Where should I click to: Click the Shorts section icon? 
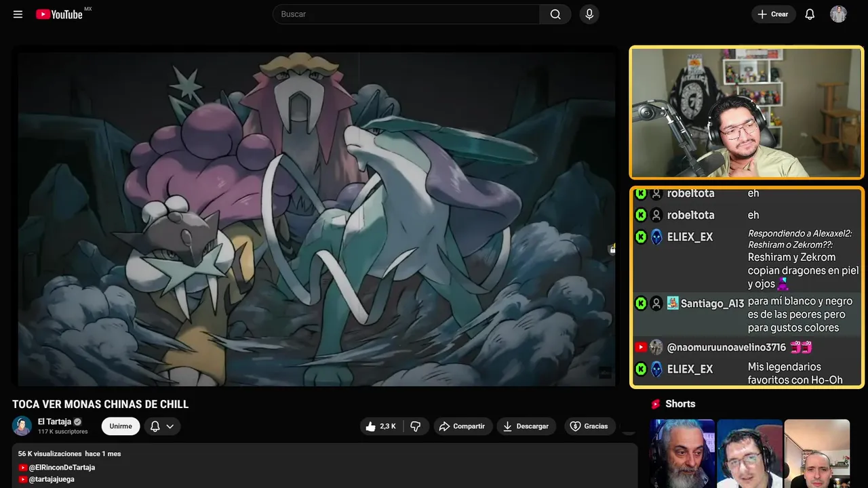(x=656, y=404)
